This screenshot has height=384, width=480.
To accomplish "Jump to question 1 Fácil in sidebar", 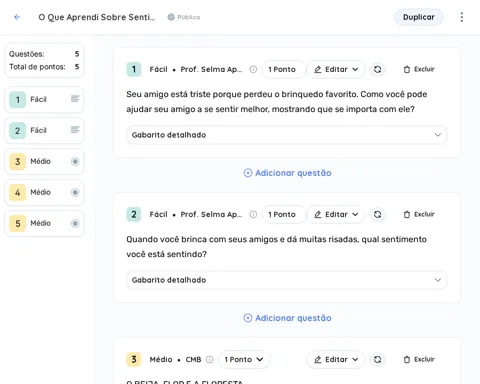I will pos(44,99).
